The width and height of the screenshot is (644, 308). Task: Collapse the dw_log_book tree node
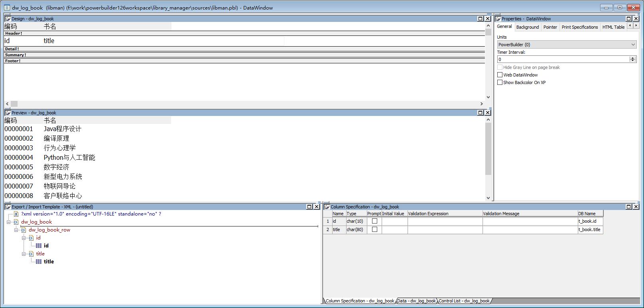(x=8, y=222)
